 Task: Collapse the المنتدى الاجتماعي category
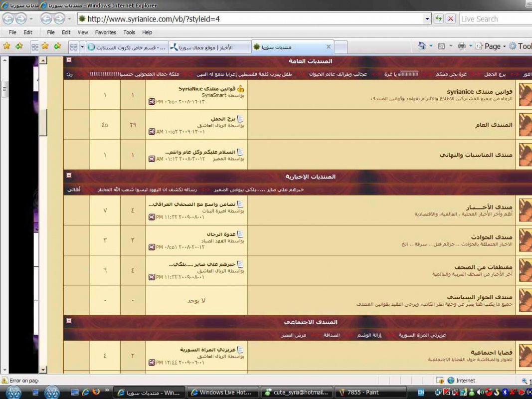point(69,321)
